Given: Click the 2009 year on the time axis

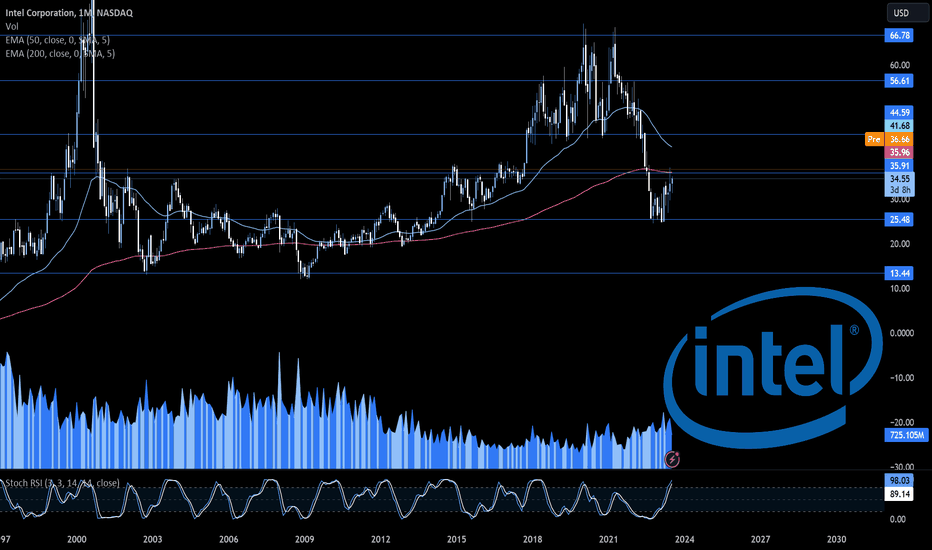Looking at the screenshot, I should 305,539.
